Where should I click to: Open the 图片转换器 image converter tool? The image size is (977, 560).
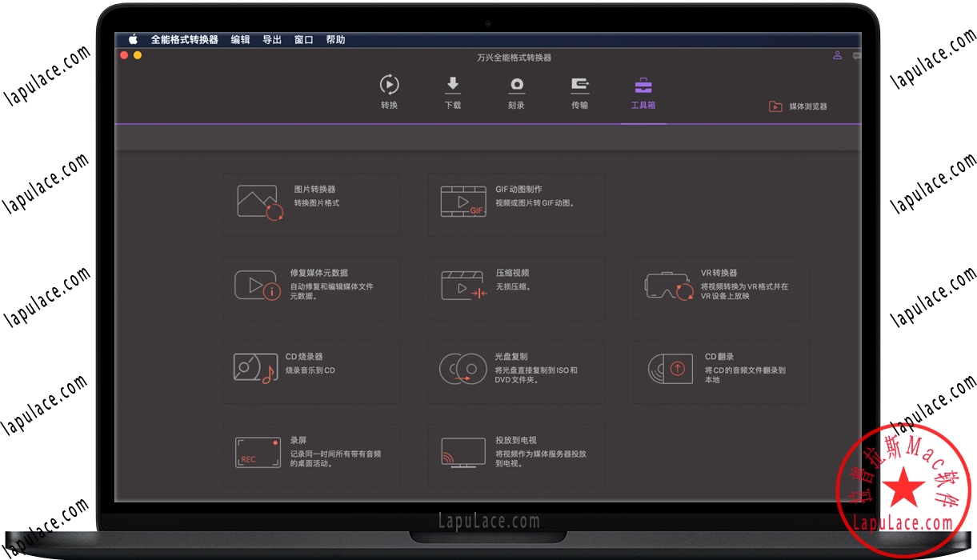[x=310, y=204]
